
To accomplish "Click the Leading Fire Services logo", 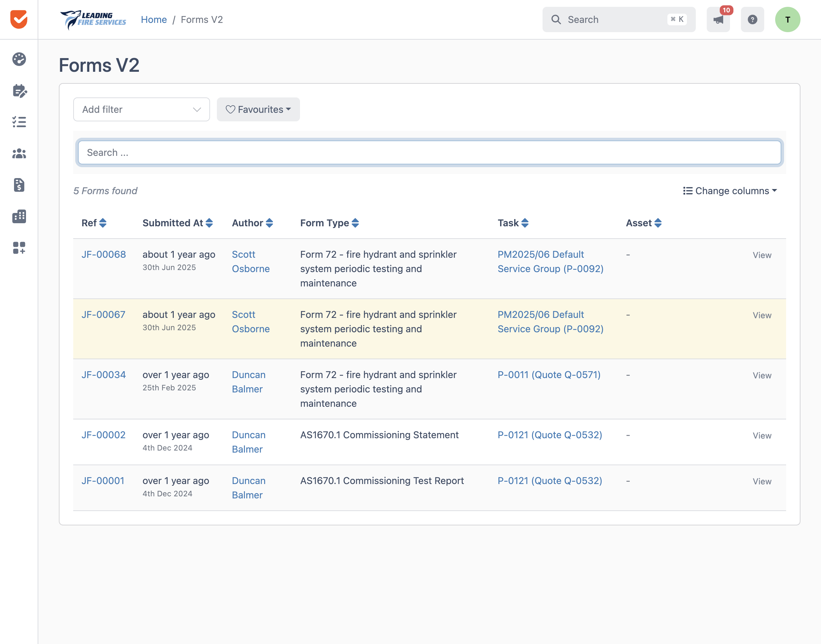I will coord(93,19).
